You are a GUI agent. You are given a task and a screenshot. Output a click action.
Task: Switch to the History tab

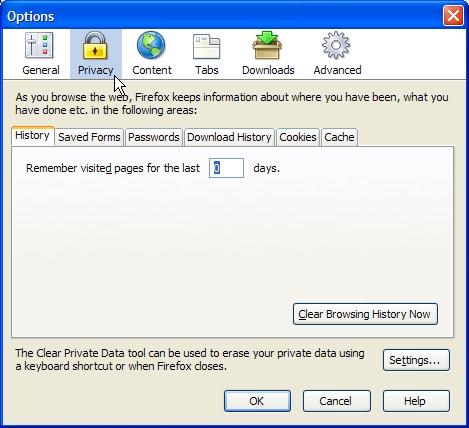click(x=33, y=136)
